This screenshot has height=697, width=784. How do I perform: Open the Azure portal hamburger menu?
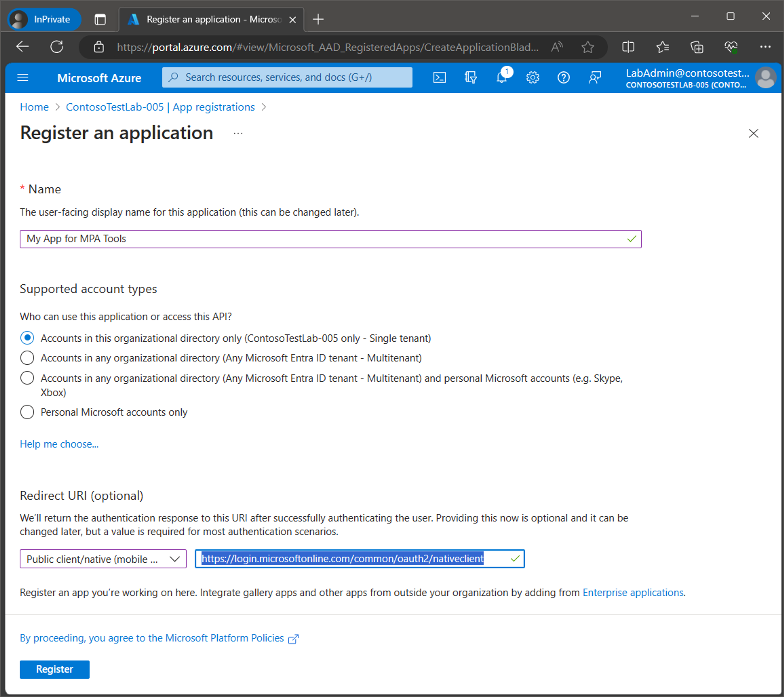(23, 78)
